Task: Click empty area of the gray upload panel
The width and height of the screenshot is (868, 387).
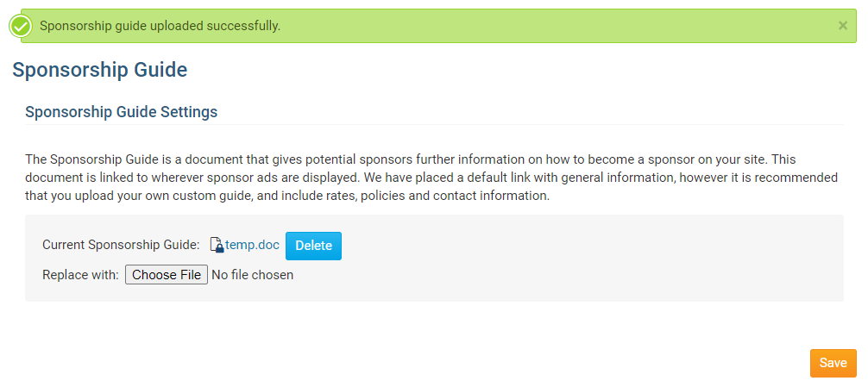Action: click(604, 259)
